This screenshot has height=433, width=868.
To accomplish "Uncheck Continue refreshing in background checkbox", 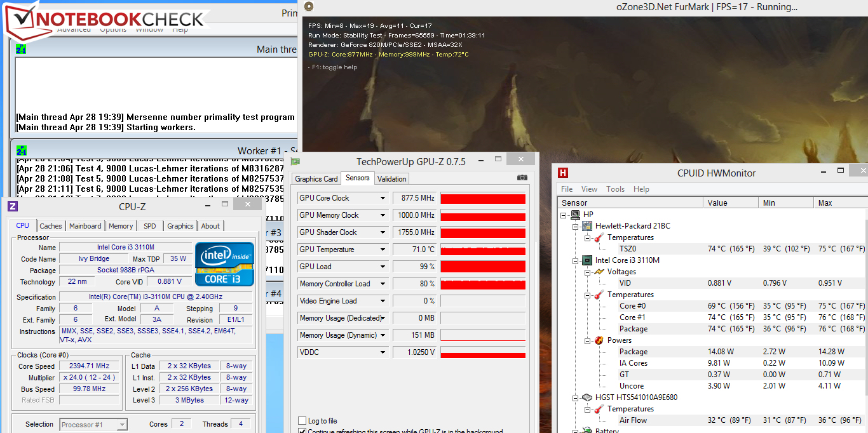I will 302,431.
